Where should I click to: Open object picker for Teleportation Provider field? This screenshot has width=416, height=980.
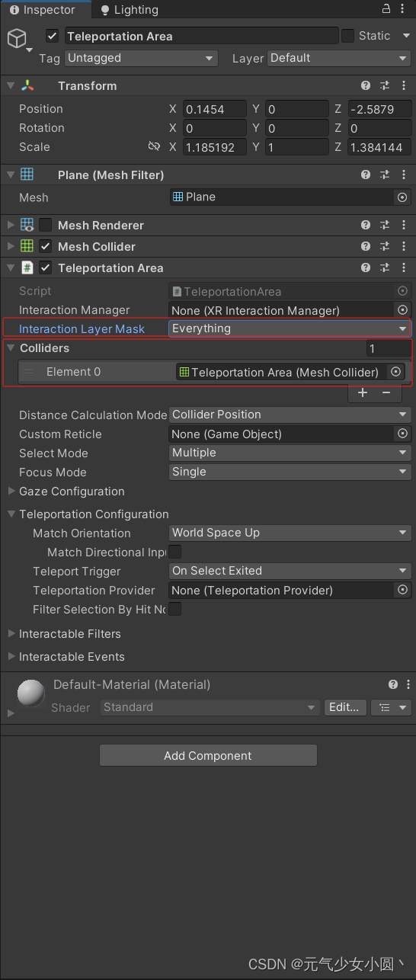click(402, 590)
